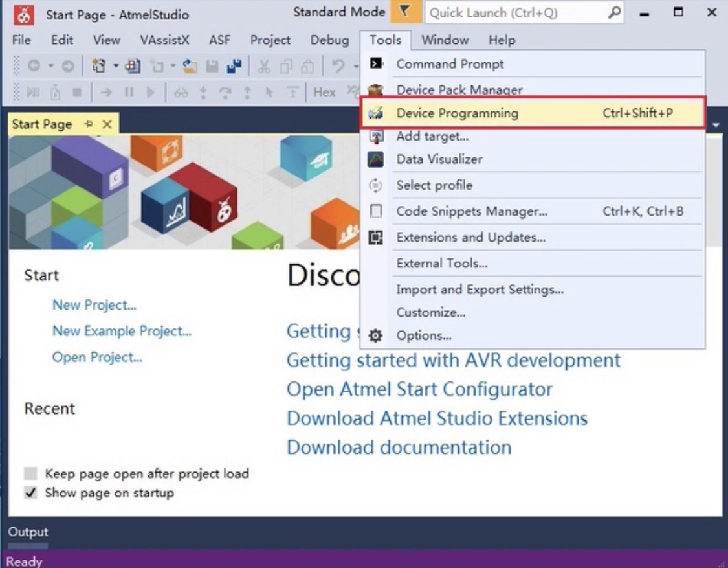Open the ASF menu
The image size is (728, 568).
coord(219,40)
